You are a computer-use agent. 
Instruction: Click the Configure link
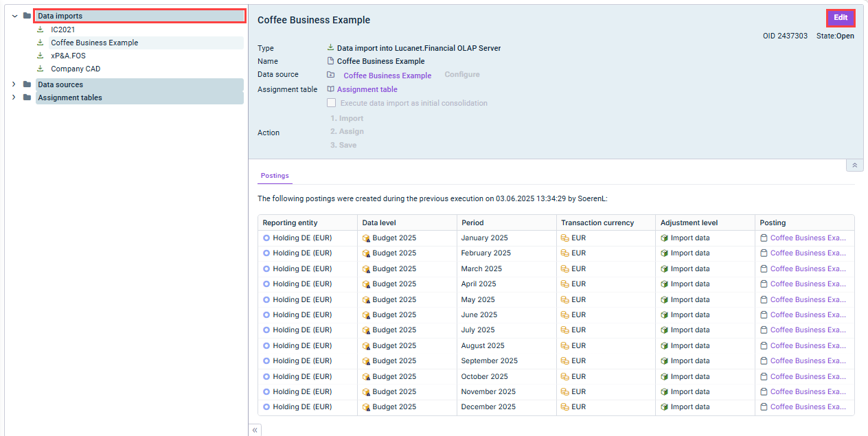coord(462,74)
